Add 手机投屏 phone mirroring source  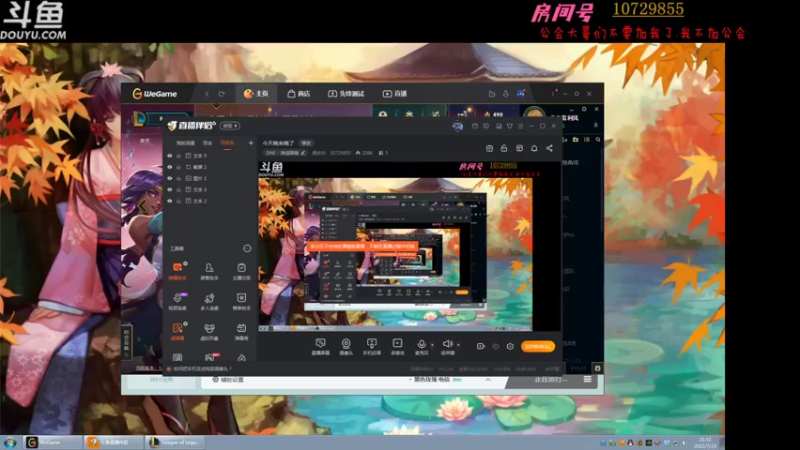point(371,346)
